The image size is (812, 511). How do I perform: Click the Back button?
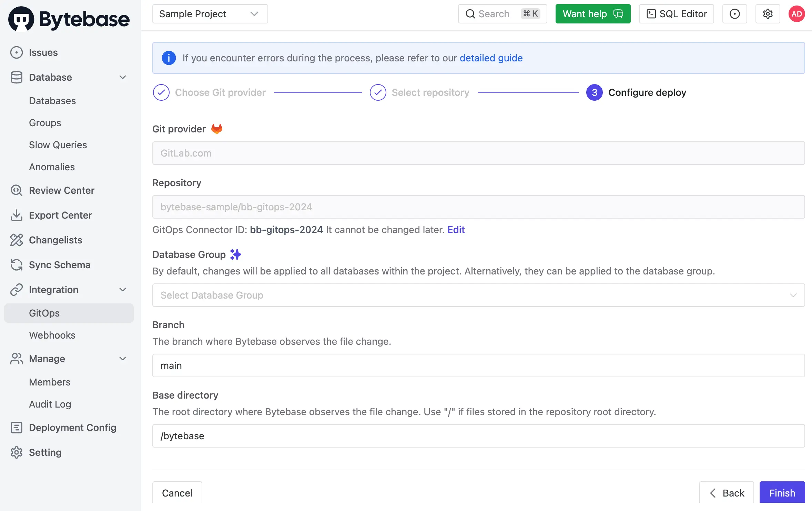tap(727, 493)
